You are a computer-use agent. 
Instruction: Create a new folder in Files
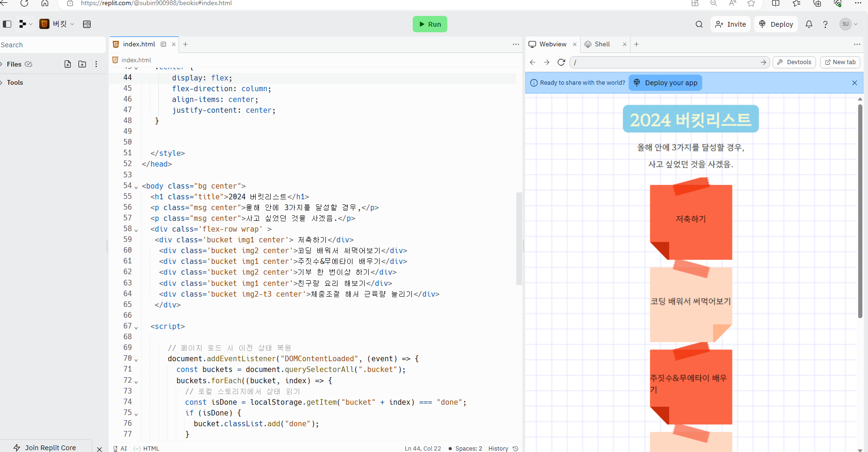point(82,64)
